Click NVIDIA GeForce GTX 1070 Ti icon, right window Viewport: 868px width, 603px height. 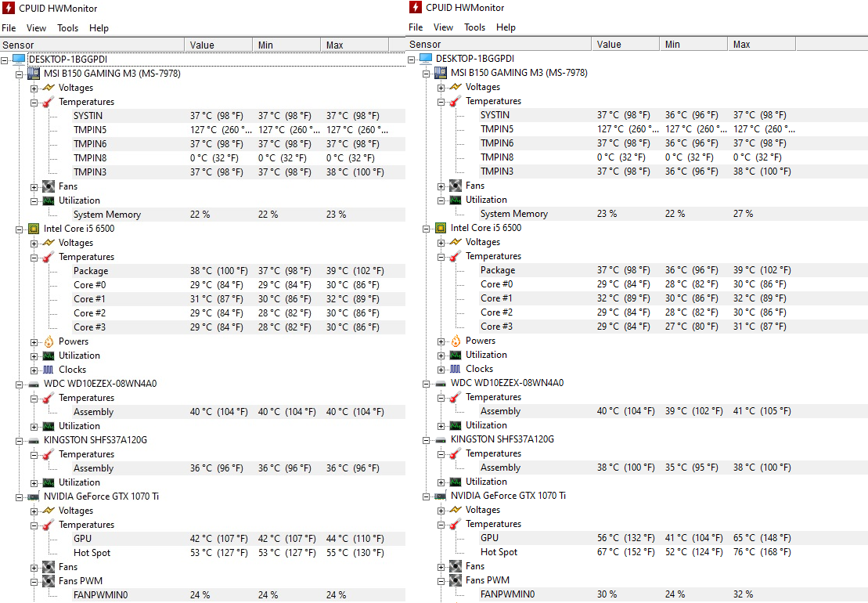tap(441, 496)
